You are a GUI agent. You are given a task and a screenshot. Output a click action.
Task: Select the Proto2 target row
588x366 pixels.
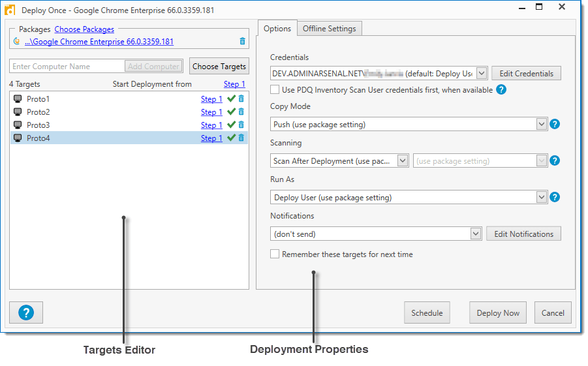(129, 112)
